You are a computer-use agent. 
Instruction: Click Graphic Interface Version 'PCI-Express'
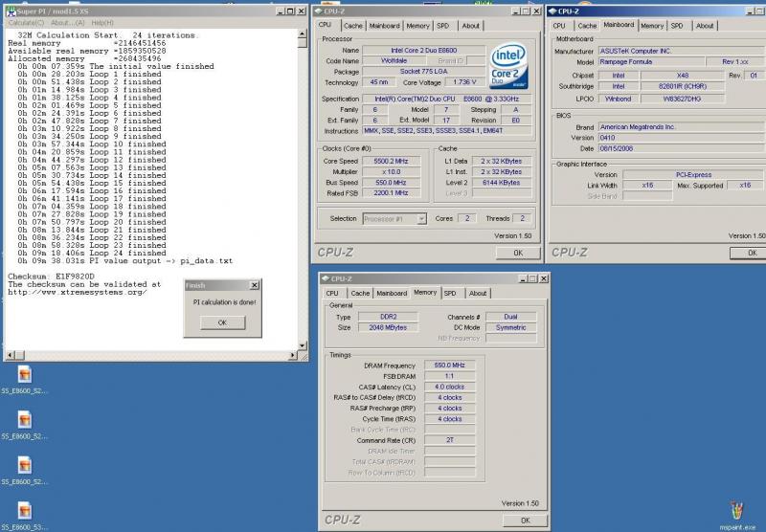693,175
